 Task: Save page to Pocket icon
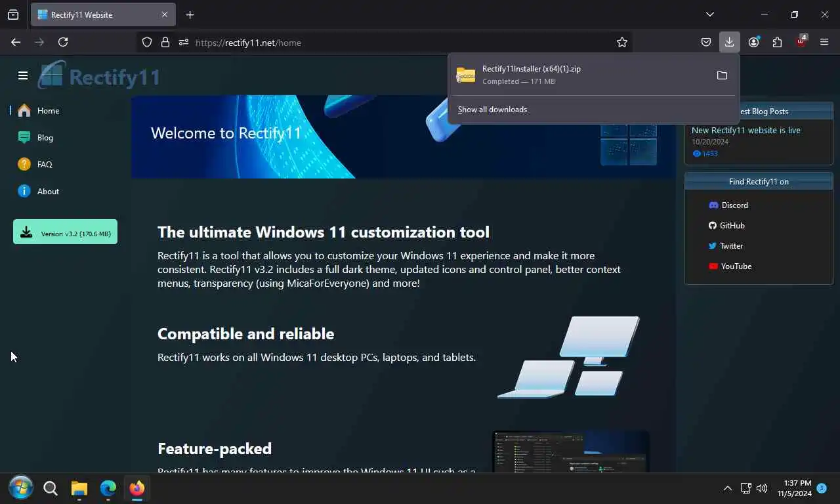click(706, 42)
